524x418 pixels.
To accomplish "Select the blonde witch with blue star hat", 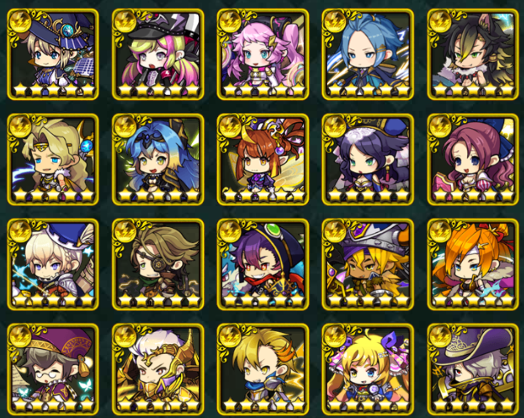I will (53, 54).
